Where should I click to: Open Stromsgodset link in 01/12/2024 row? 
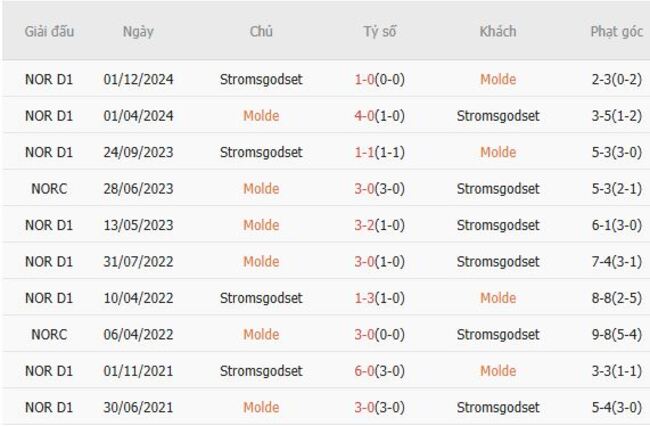click(x=261, y=80)
